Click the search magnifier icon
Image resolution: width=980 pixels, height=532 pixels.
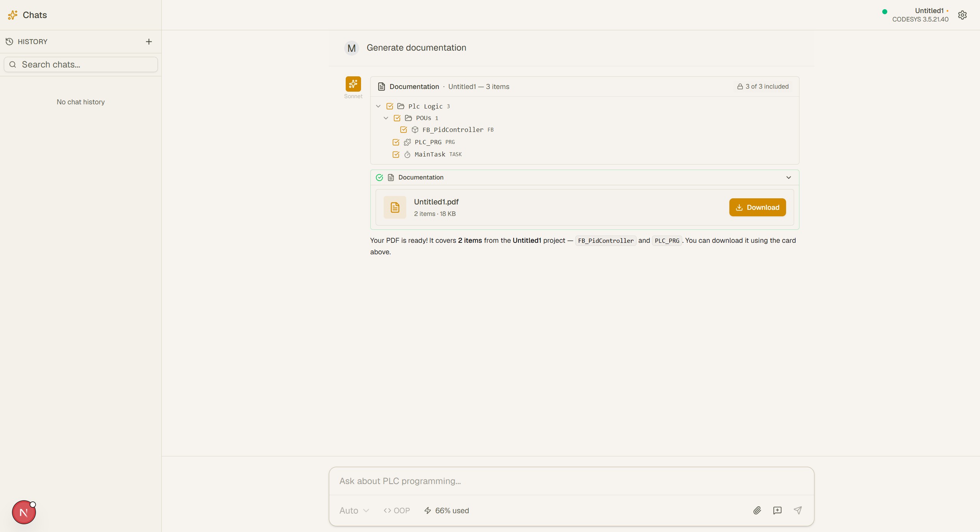[13, 64]
